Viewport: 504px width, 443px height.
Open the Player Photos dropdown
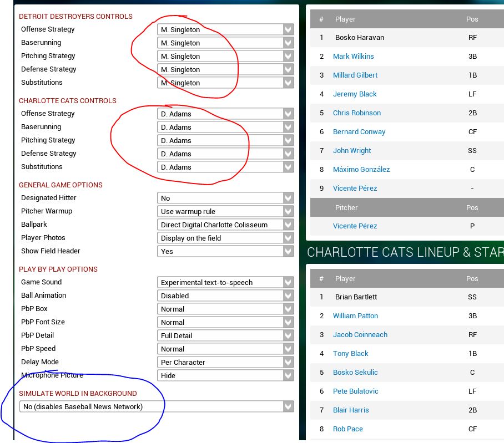coord(225,238)
